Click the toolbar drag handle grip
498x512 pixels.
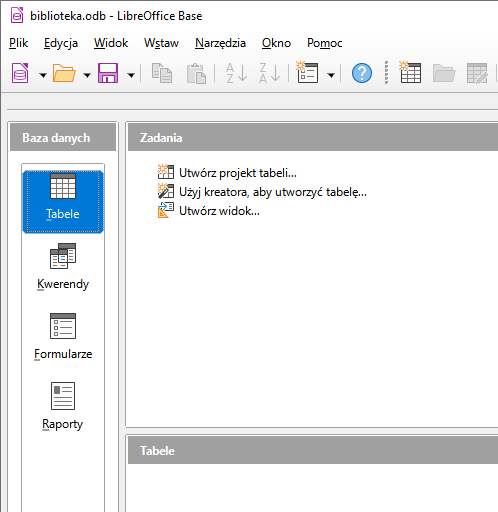click(386, 73)
